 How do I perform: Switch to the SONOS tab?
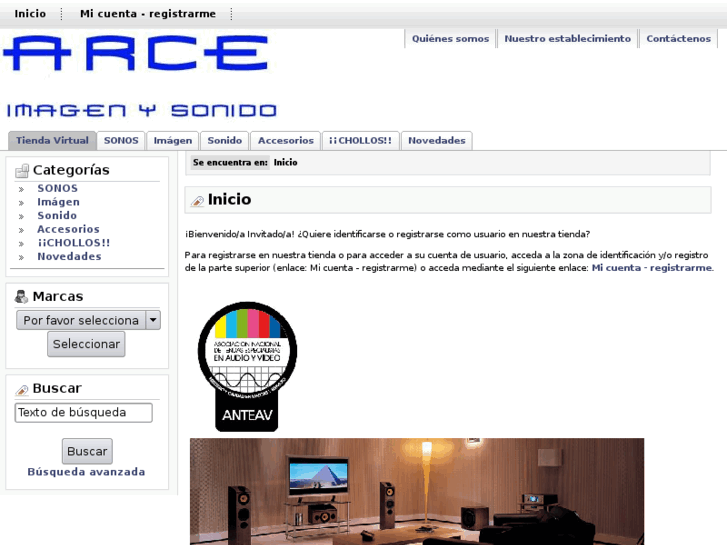(121, 141)
